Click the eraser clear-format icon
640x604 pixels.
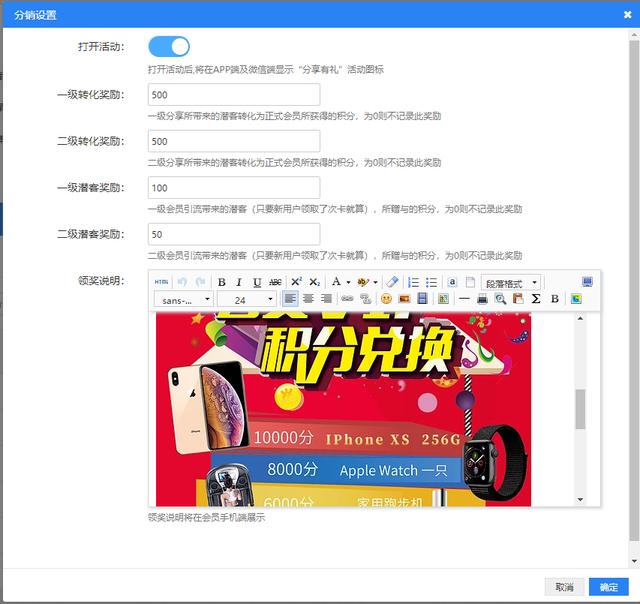tap(392, 282)
